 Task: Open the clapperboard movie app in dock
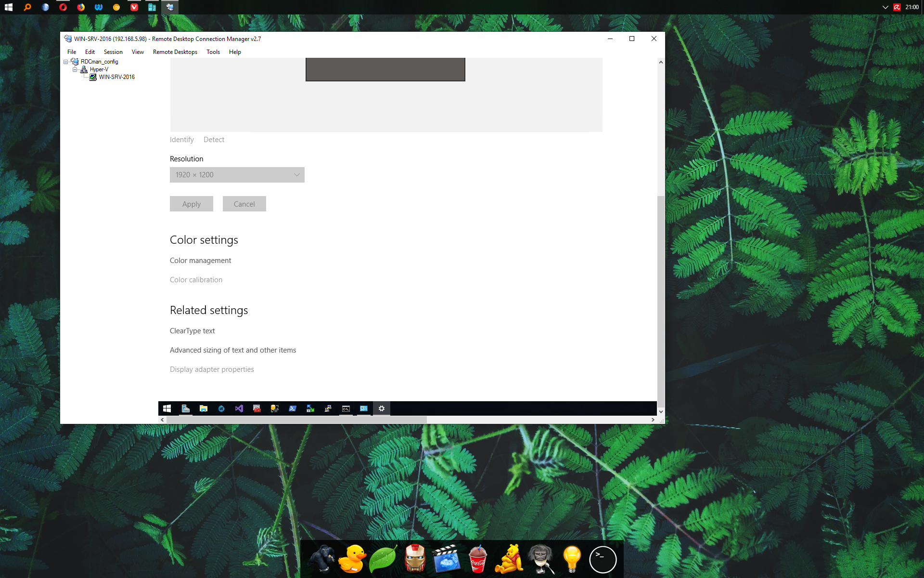446,559
